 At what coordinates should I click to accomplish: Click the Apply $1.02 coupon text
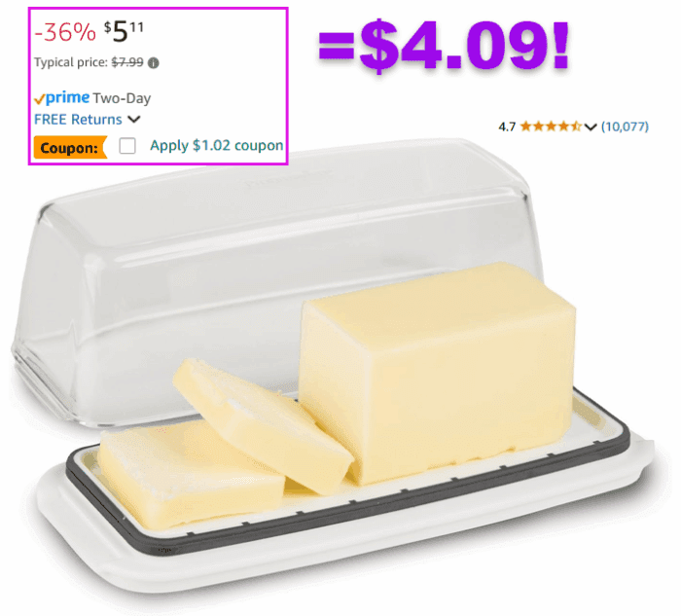tap(217, 146)
